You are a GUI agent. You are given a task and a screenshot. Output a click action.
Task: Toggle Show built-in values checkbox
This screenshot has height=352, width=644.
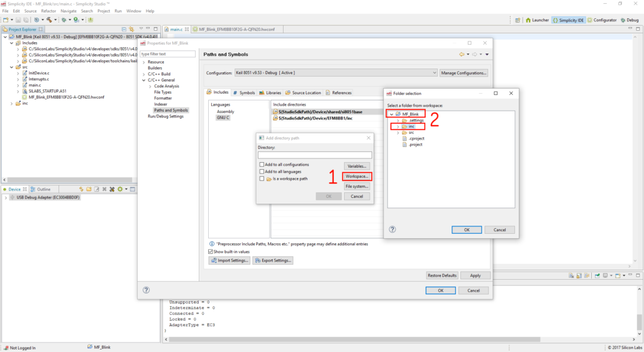coord(211,251)
